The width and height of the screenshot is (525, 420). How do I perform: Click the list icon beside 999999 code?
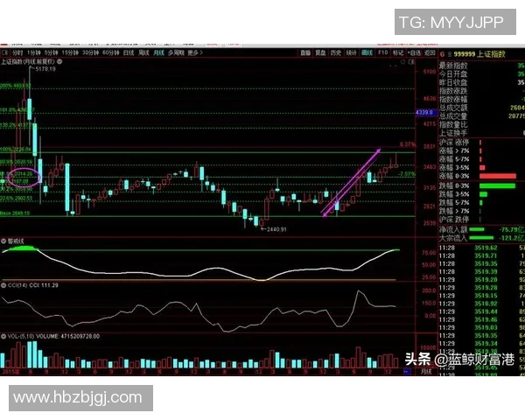tap(451, 52)
